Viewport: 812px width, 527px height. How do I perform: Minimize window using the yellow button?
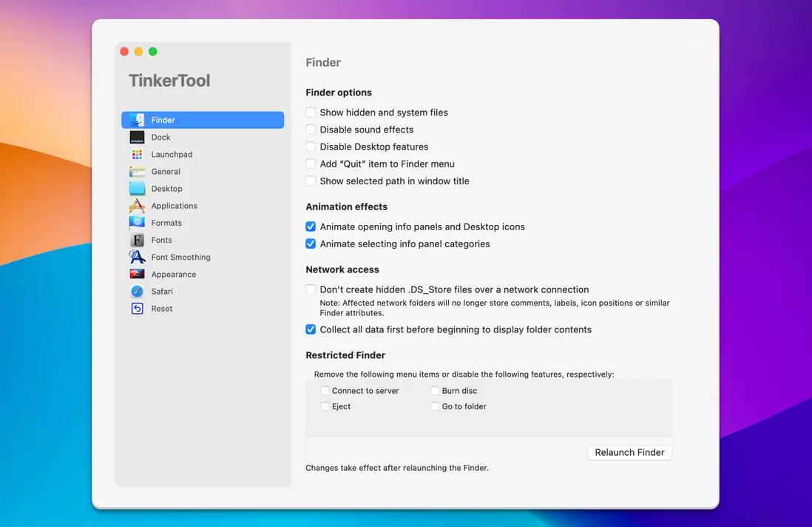pos(139,51)
